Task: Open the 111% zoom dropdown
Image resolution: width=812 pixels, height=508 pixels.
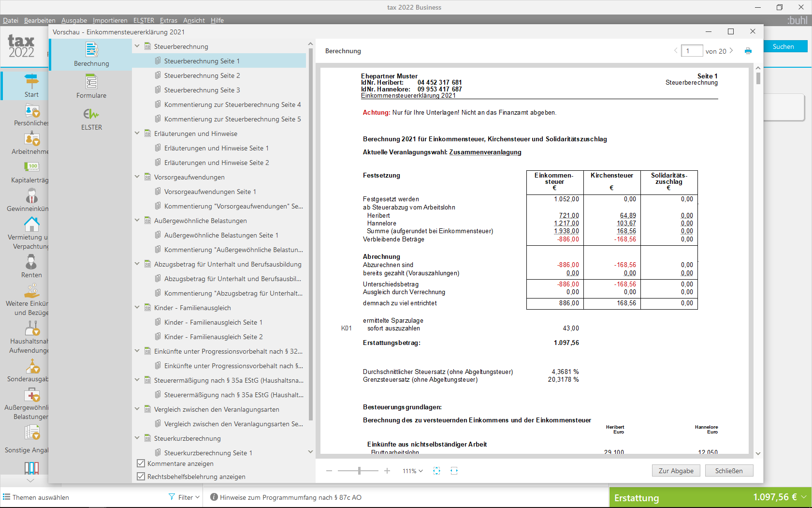Action: point(413,471)
